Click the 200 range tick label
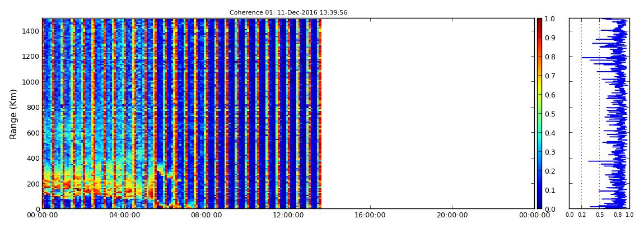 coord(33,183)
